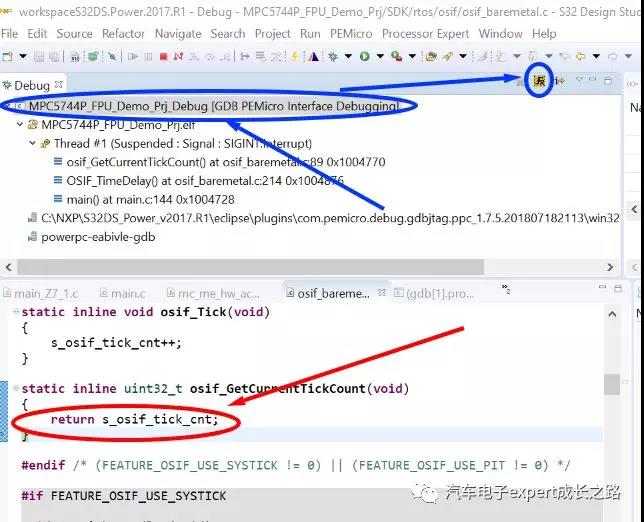Viewport: 644px width, 522px height.
Task: Click the circled debug view toolbar icon
Action: tap(540, 80)
